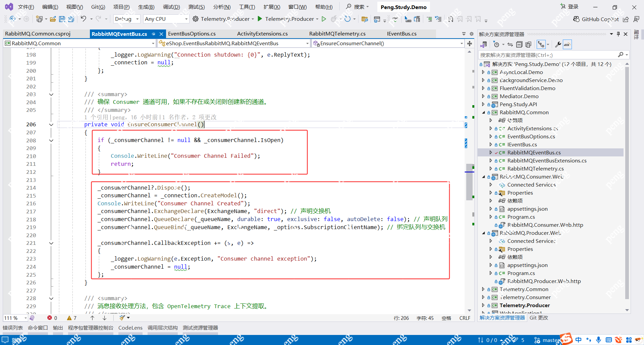644x345 pixels.
Task: Click the document cleanup broom icon
Action: (122, 318)
